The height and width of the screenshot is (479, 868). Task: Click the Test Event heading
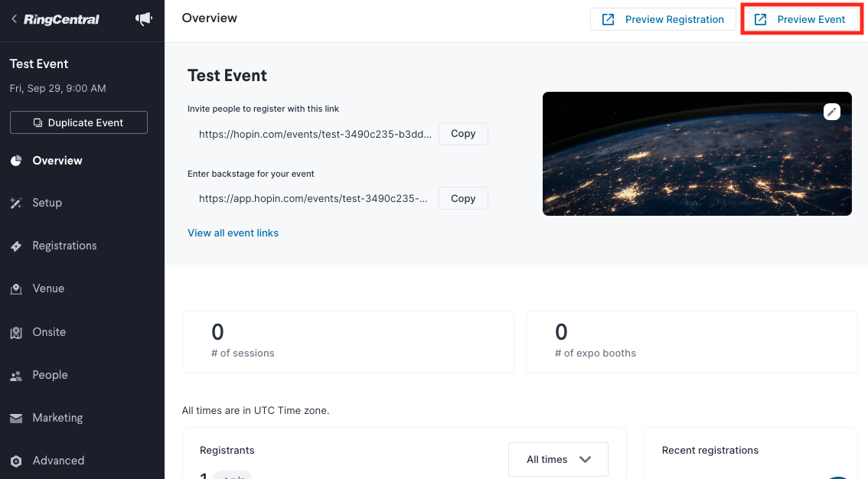(x=227, y=75)
